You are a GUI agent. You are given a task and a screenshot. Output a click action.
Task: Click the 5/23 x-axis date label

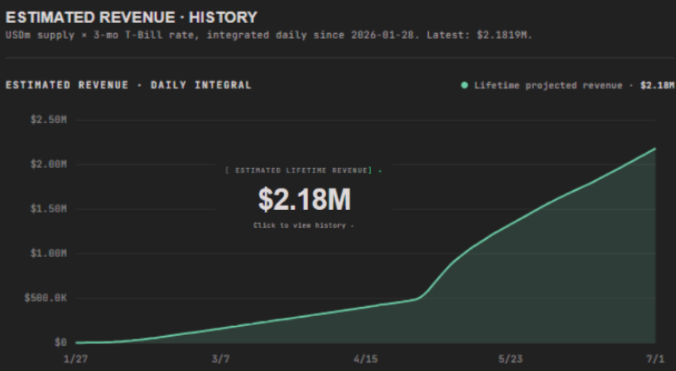pos(510,359)
